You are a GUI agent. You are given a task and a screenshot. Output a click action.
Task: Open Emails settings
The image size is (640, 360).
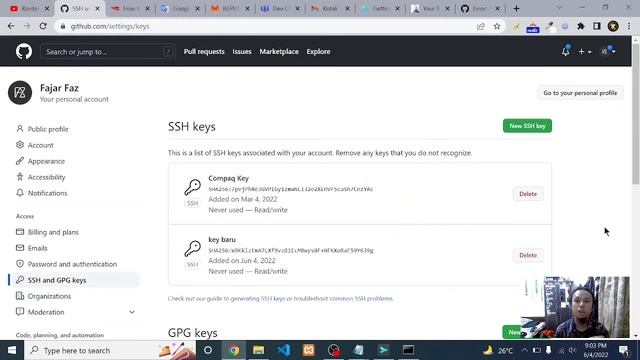[x=38, y=248]
